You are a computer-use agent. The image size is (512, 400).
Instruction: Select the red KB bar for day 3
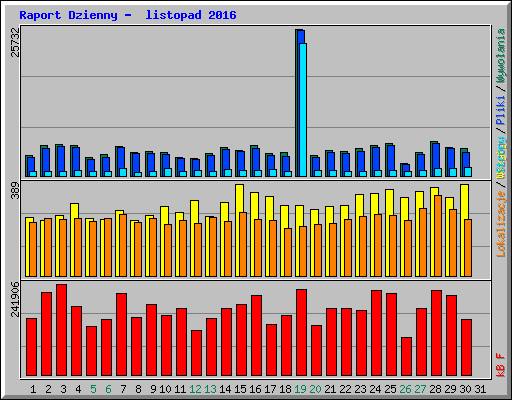61,330
